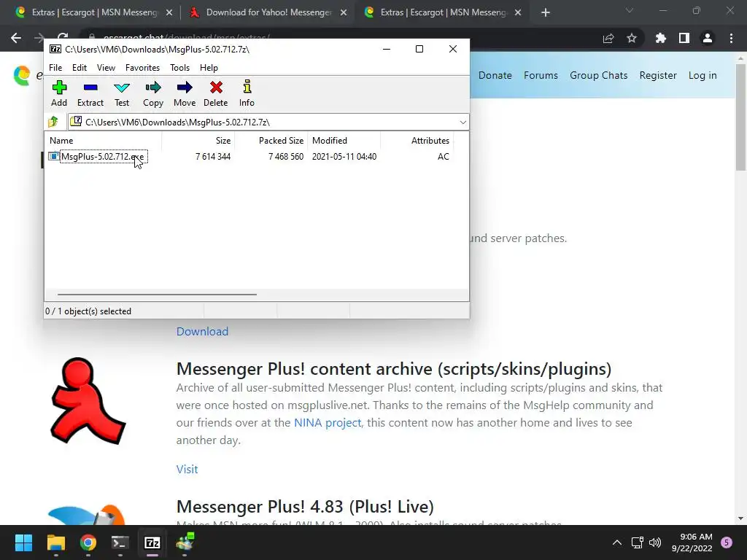Image resolution: width=747 pixels, height=560 pixels.
Task: Open the Tools menu
Action: [179, 68]
